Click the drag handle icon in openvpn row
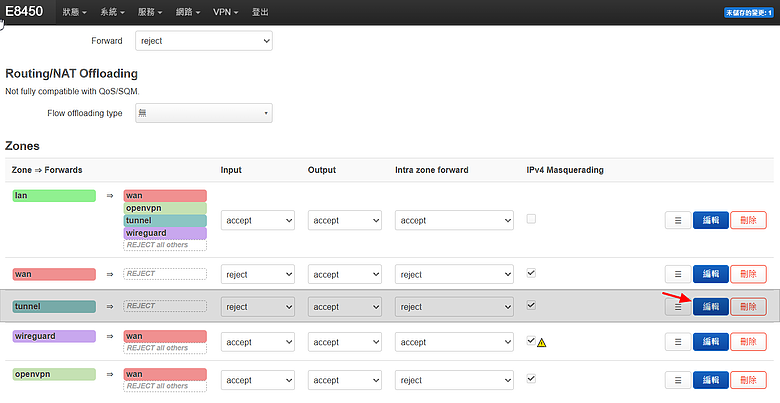 [678, 380]
